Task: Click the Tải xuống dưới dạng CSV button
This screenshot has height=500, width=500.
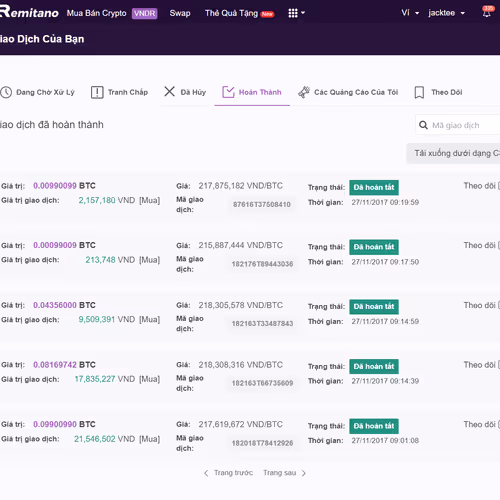Action: 453,153
